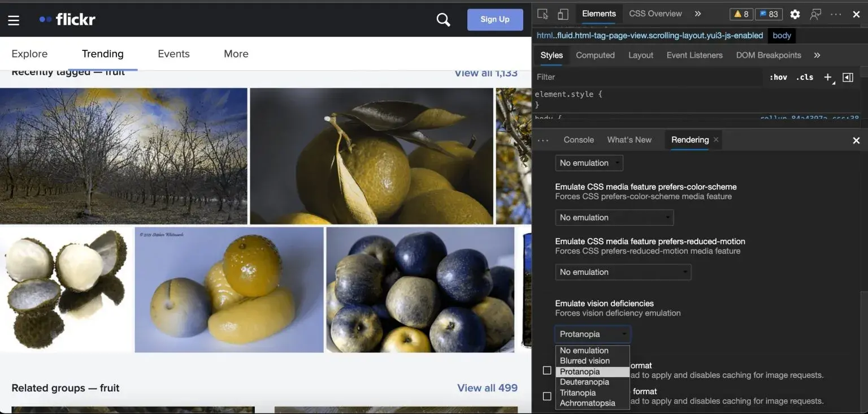Open the bowl of apples photo
Viewport: 868px width, 414px height.
420,290
